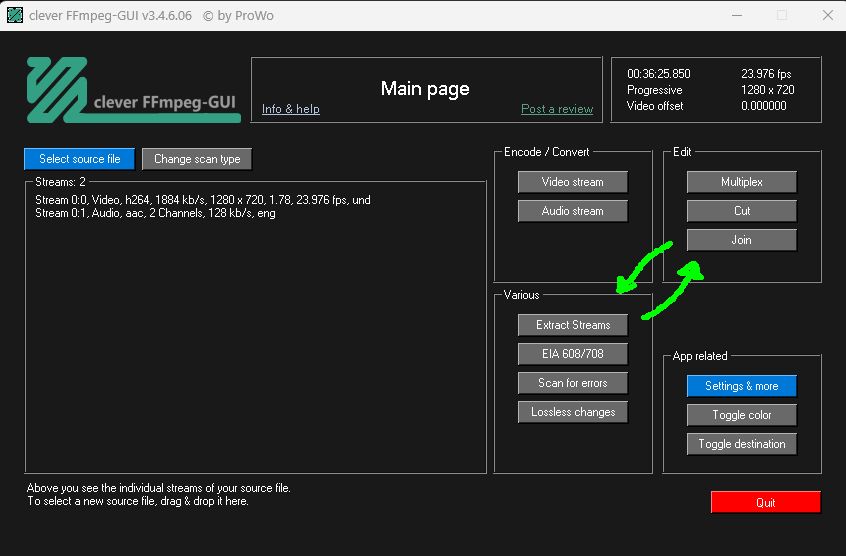Image resolution: width=846 pixels, height=556 pixels.
Task: Click the EIA 608/708 button
Action: click(x=572, y=354)
